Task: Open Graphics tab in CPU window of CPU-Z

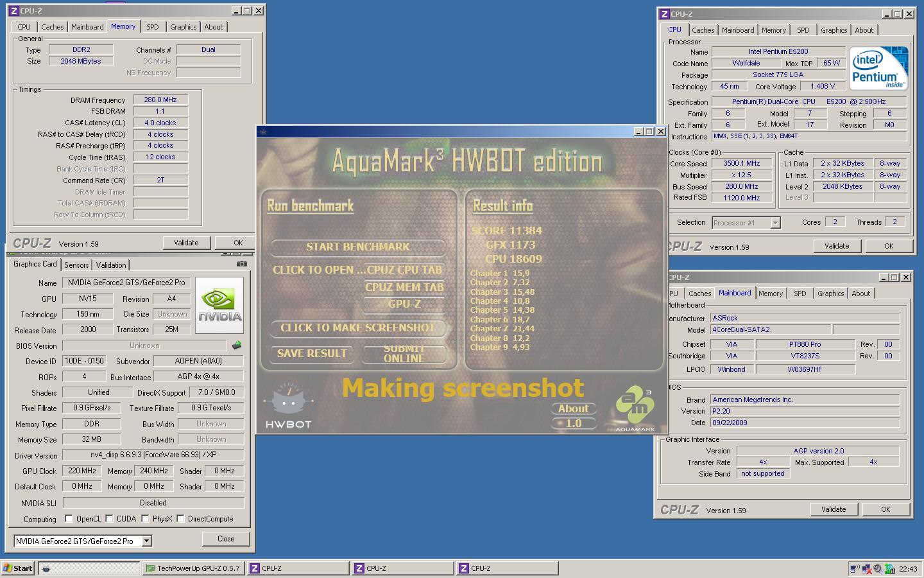Action: click(834, 30)
